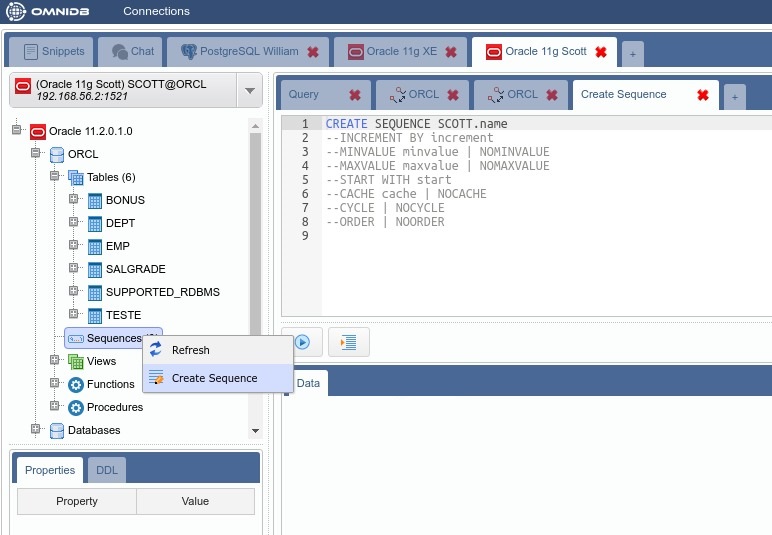Open Connections in the top bar
Screen dimensions: 772x535
click(x=156, y=12)
